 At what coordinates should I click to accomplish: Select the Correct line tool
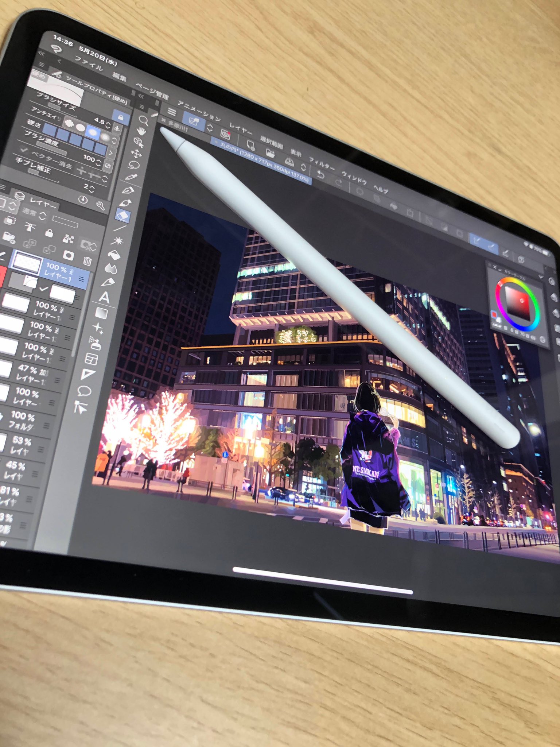80,407
